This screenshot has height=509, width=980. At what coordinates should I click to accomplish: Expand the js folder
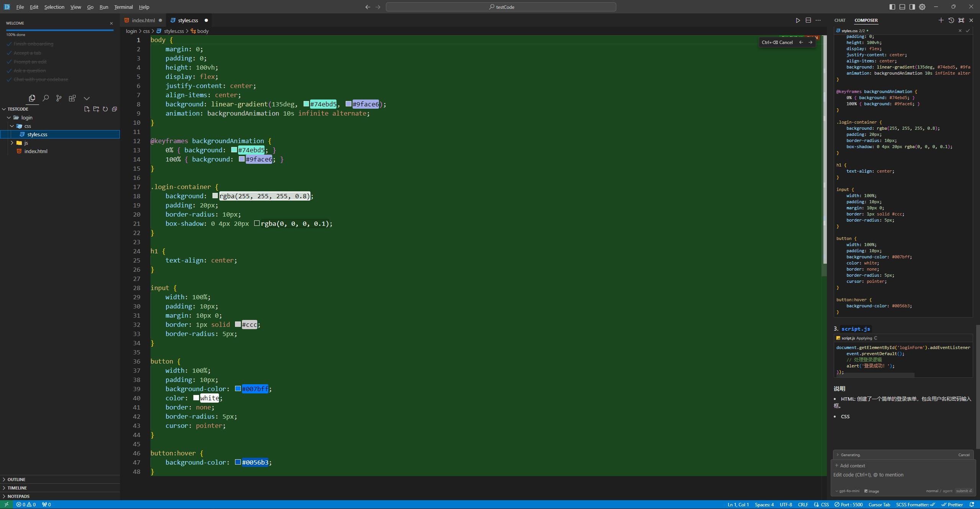click(12, 143)
